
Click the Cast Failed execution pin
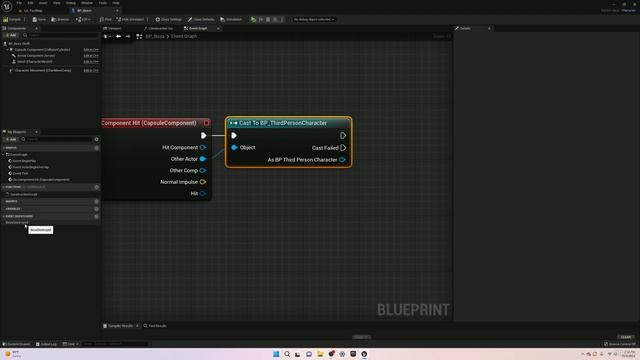[343, 148]
